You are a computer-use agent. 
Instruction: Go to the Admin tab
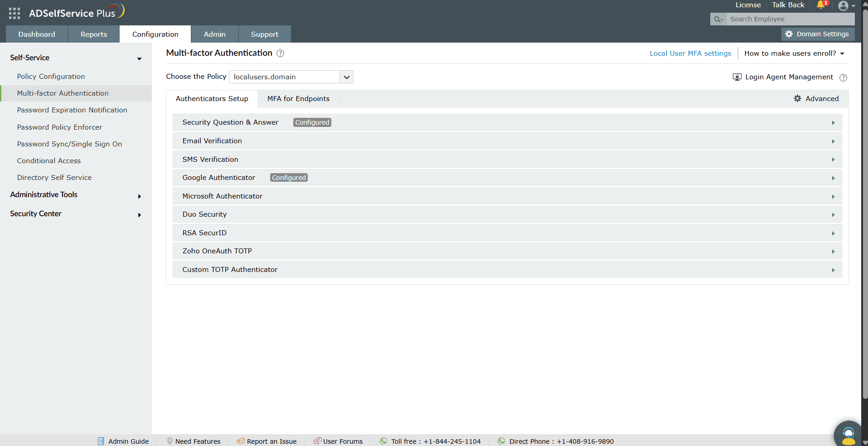215,34
